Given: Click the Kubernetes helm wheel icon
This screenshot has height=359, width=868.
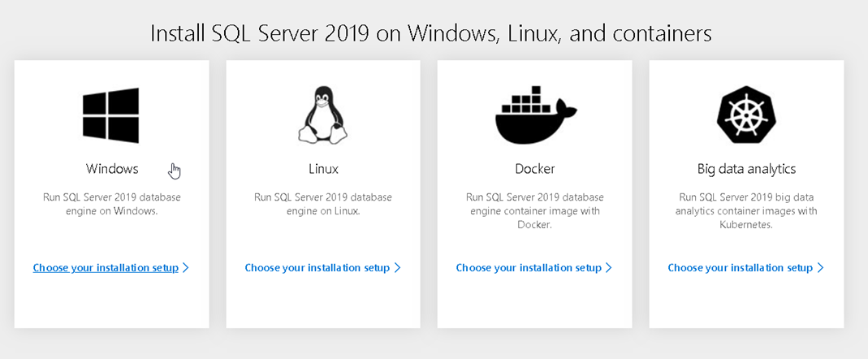Looking at the screenshot, I should click(x=746, y=115).
